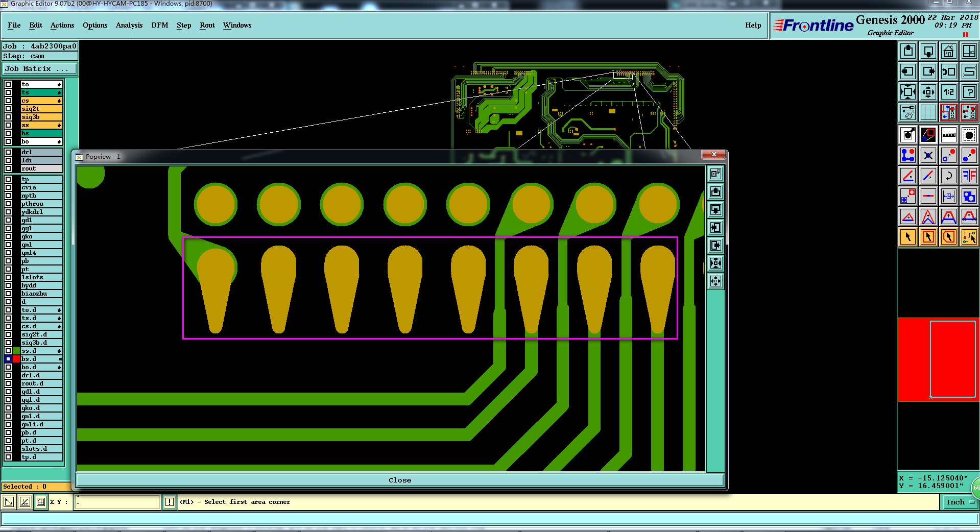Click the pan right view icon

click(928, 71)
